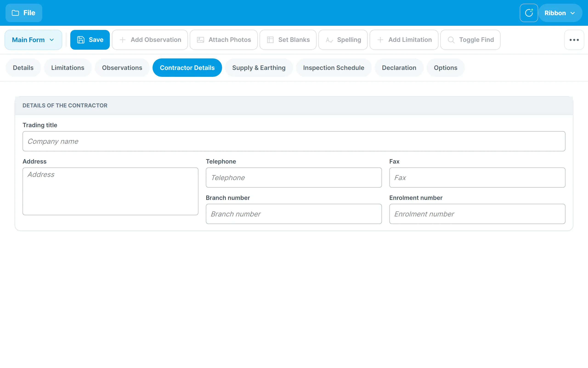
Task: Click Toggle Find button
Action: pyautogui.click(x=470, y=40)
